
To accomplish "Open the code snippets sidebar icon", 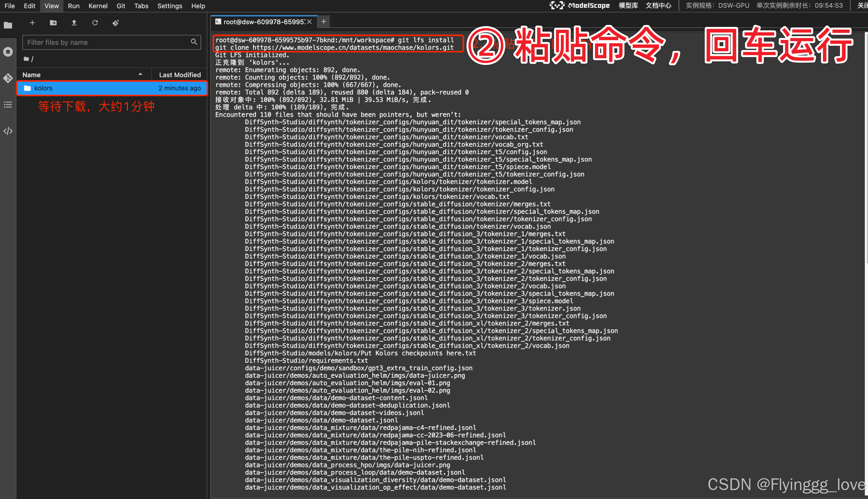I will point(8,131).
